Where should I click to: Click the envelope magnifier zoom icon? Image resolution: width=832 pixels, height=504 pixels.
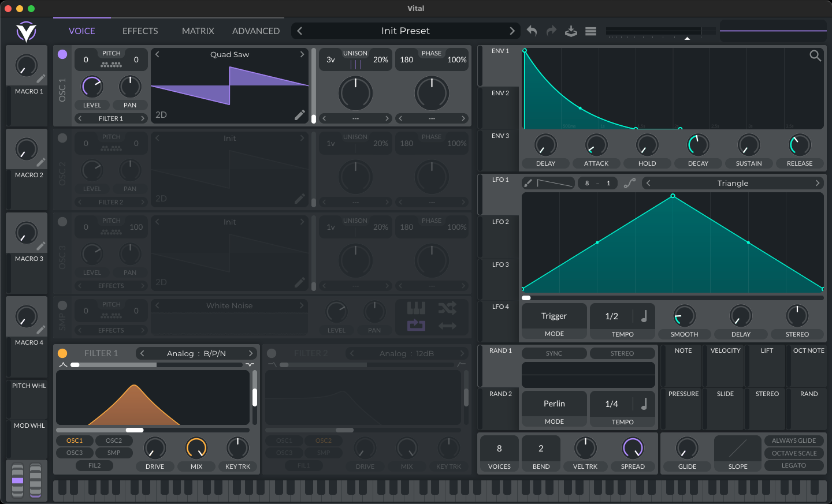tap(815, 55)
